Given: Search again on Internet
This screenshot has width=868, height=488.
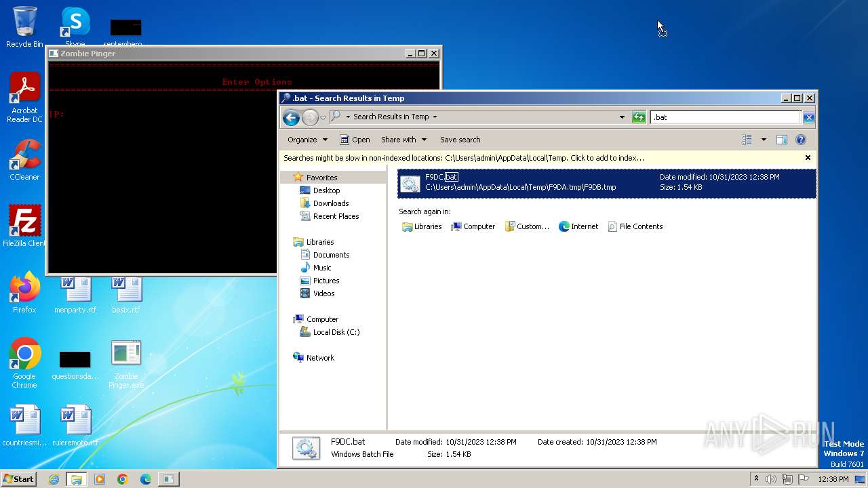Looking at the screenshot, I should (x=578, y=226).
